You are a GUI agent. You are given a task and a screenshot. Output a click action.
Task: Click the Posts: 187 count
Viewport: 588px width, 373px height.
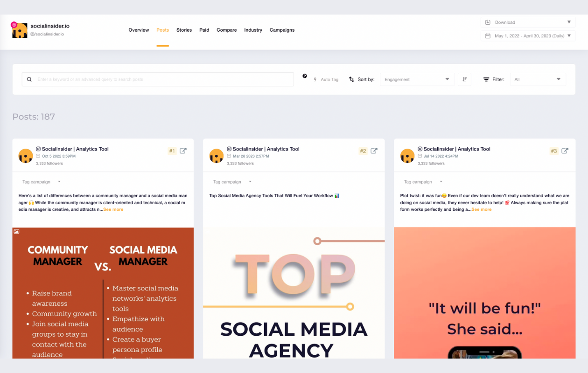click(34, 117)
